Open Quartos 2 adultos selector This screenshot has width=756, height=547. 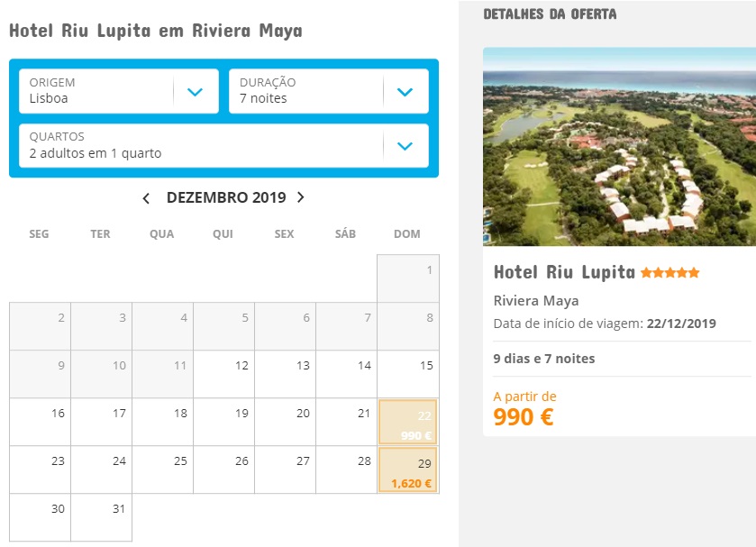pyautogui.click(x=405, y=146)
